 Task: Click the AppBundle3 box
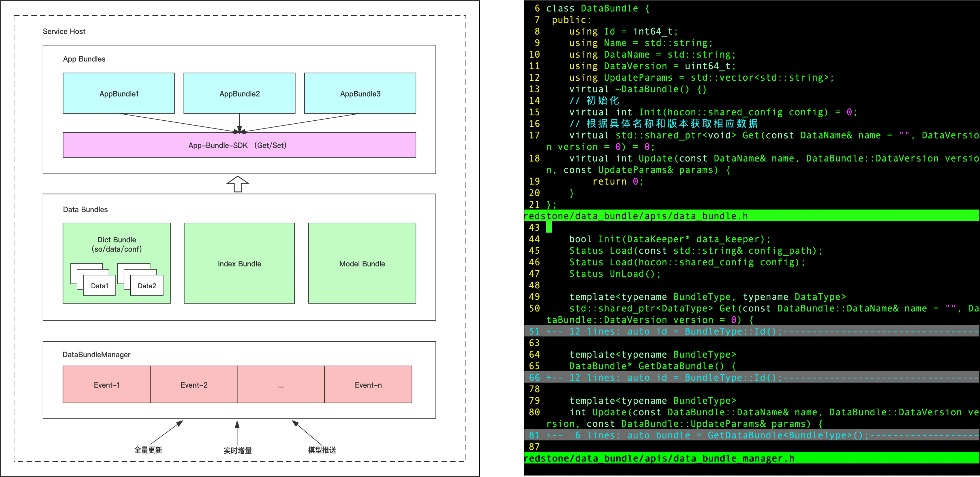360,94
